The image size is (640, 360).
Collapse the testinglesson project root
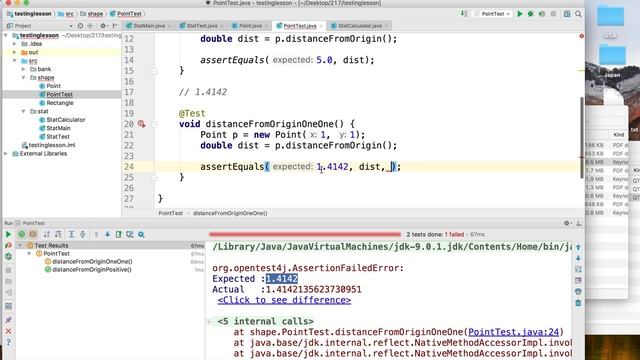(x=6, y=36)
